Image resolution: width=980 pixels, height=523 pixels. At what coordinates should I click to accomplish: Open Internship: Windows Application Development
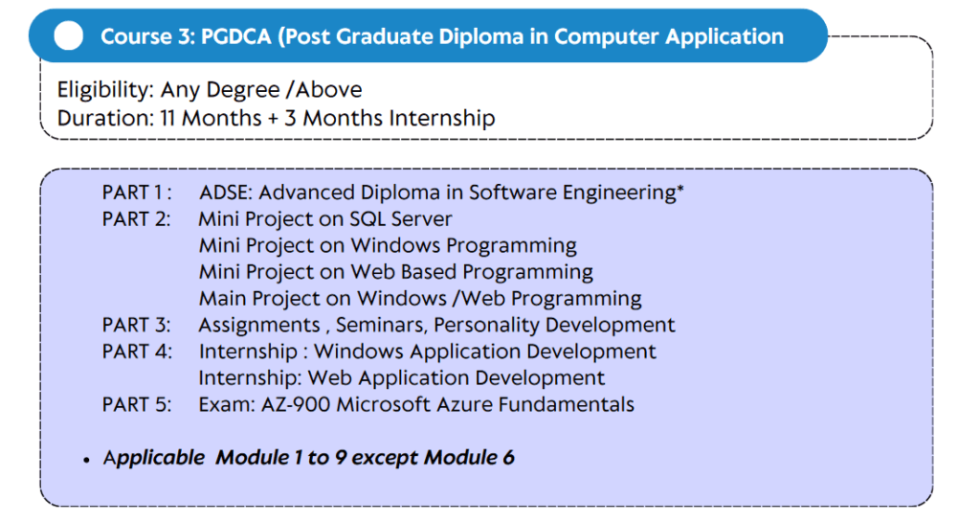pos(427,352)
